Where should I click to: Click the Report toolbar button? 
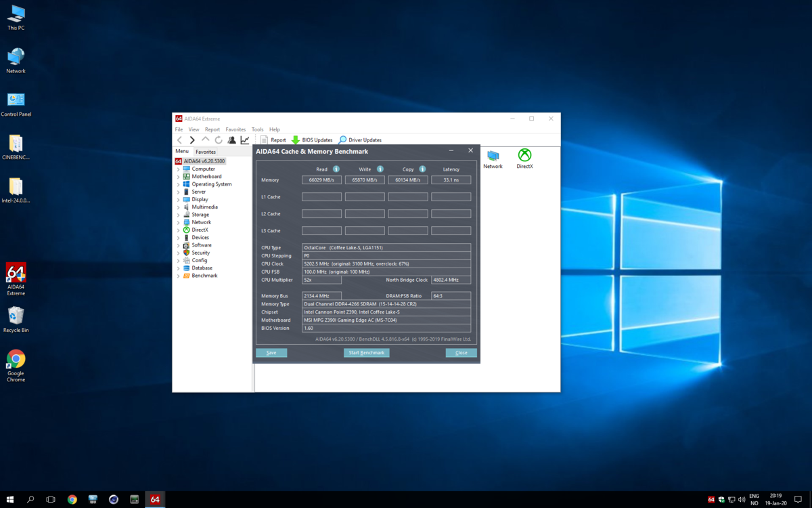[273, 140]
